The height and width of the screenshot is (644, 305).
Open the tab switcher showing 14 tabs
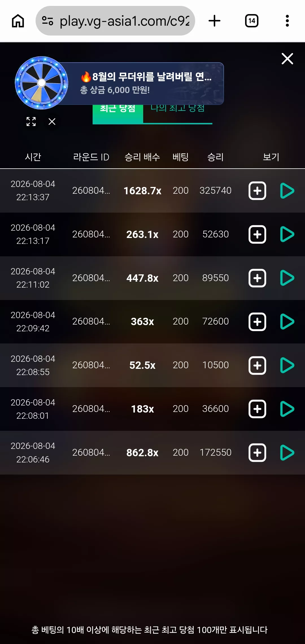[x=252, y=21]
